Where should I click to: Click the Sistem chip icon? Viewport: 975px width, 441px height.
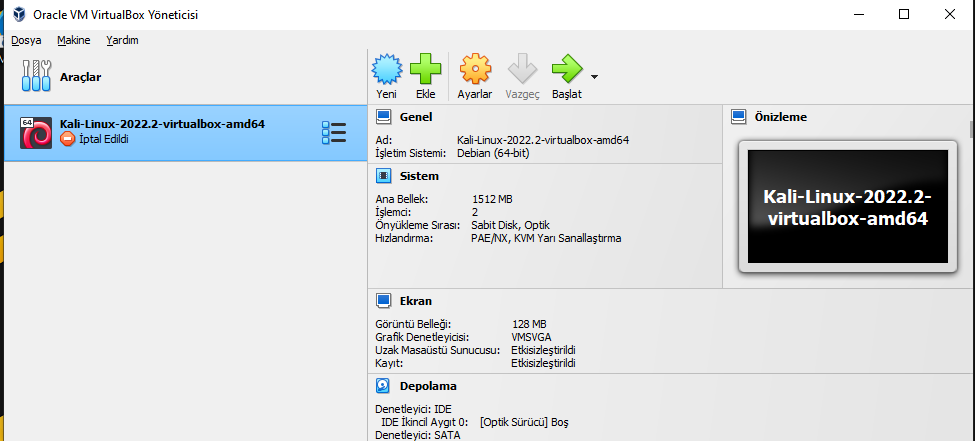pyautogui.click(x=384, y=176)
